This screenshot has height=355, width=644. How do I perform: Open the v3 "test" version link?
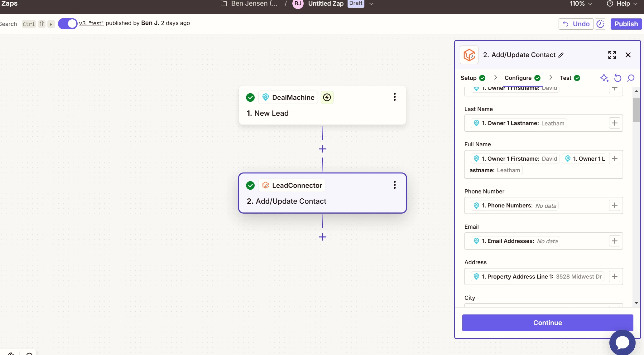pos(91,23)
